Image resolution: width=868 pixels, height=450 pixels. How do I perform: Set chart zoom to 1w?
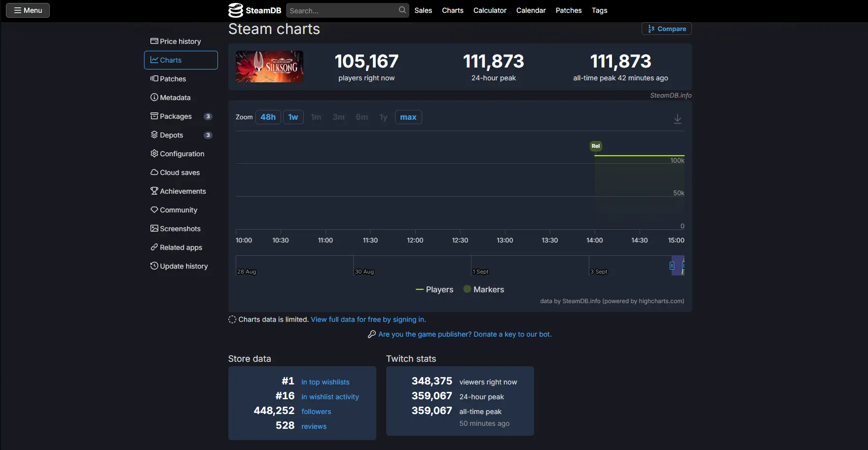(x=293, y=117)
